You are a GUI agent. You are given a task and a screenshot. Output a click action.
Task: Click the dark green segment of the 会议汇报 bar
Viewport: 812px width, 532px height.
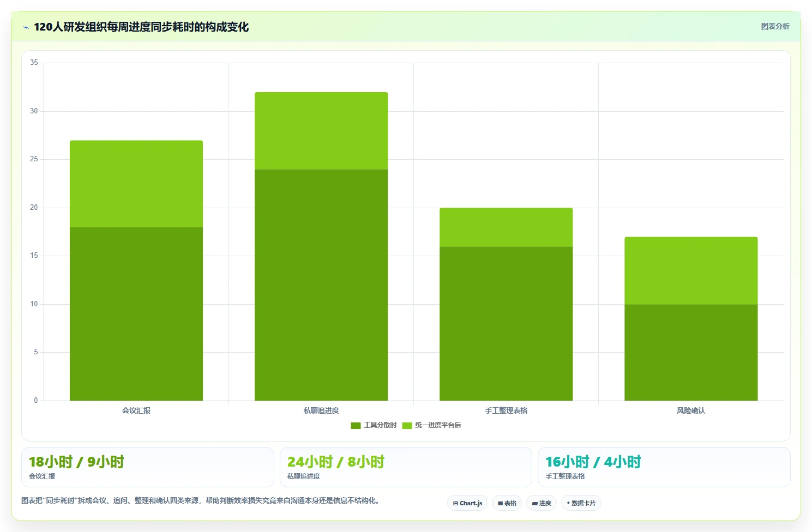(x=136, y=314)
